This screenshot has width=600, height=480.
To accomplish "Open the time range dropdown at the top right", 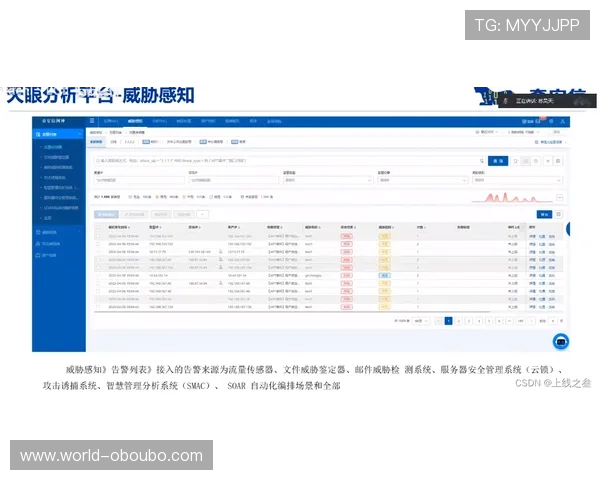I will tap(524, 132).
